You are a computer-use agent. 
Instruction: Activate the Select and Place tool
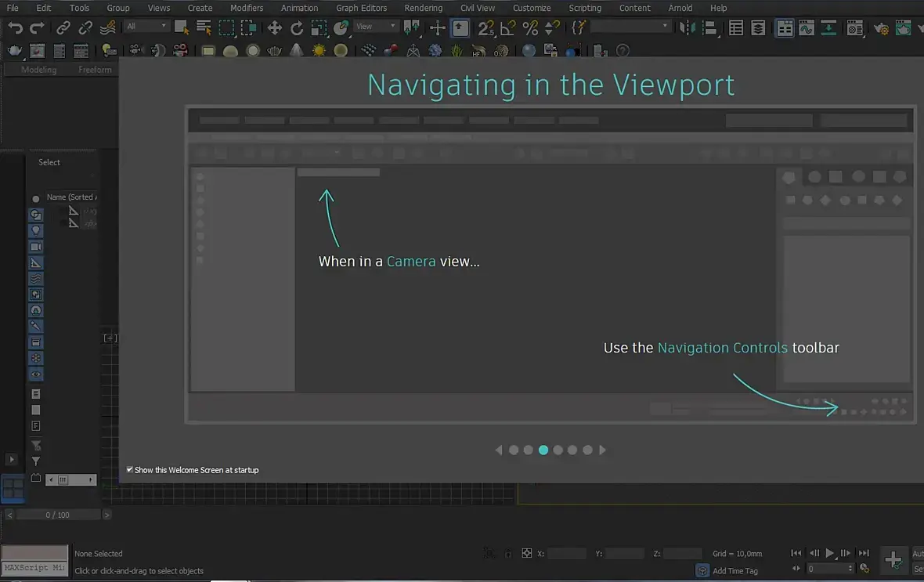pyautogui.click(x=341, y=27)
